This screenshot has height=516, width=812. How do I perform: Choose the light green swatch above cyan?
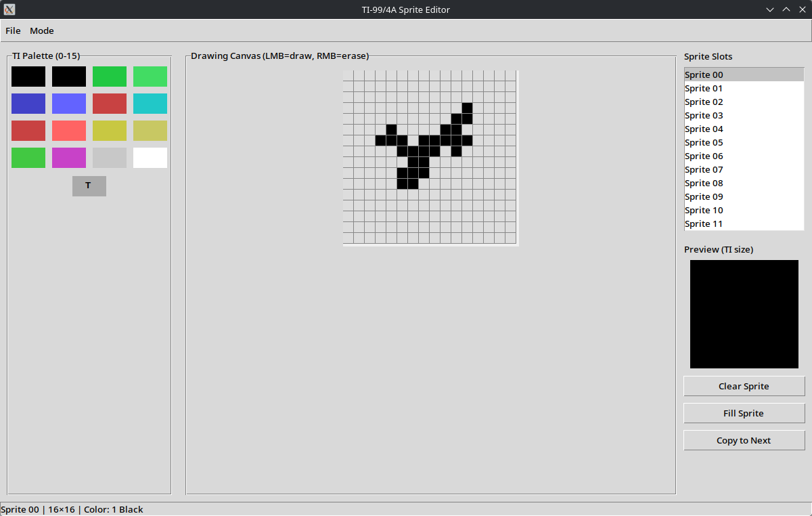(150, 77)
